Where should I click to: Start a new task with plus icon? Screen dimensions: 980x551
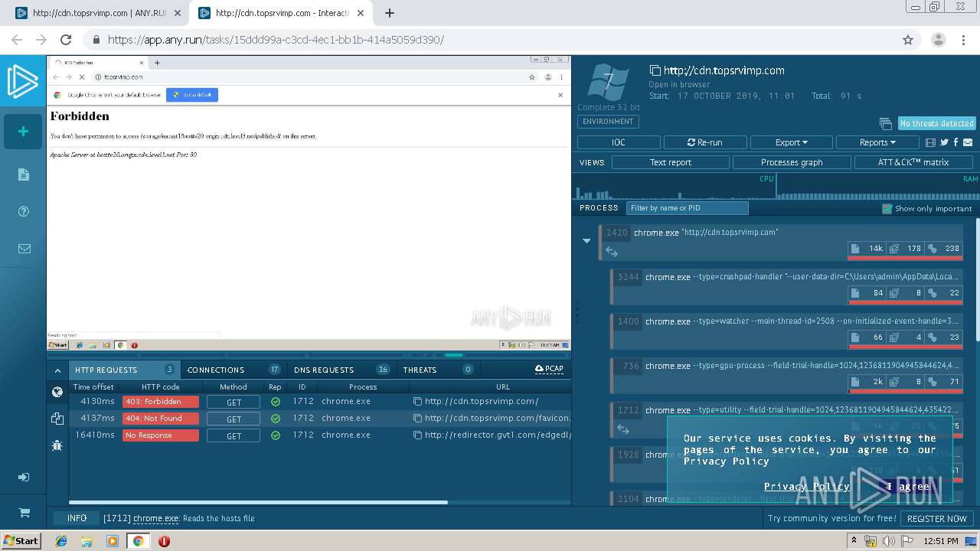pyautogui.click(x=23, y=132)
